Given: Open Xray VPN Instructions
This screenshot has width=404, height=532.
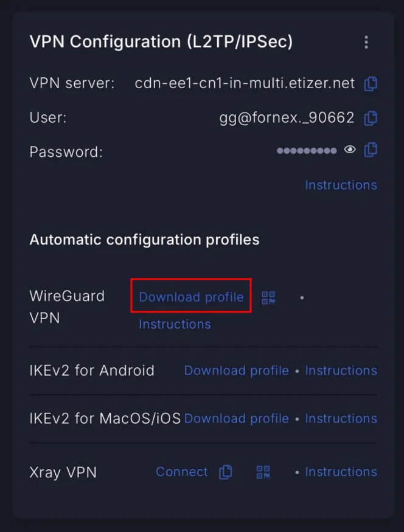Looking at the screenshot, I should pos(341,472).
